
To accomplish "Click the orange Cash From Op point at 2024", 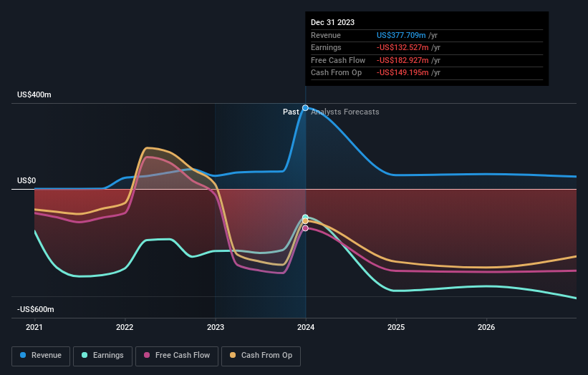I will click(305, 221).
